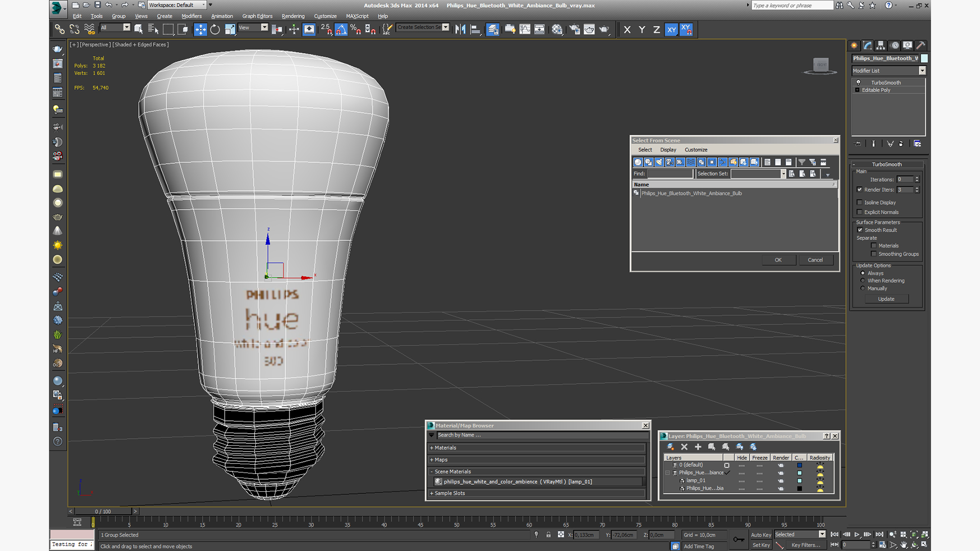Click OK in Select From Scene
Image resolution: width=980 pixels, height=551 pixels.
click(x=778, y=260)
